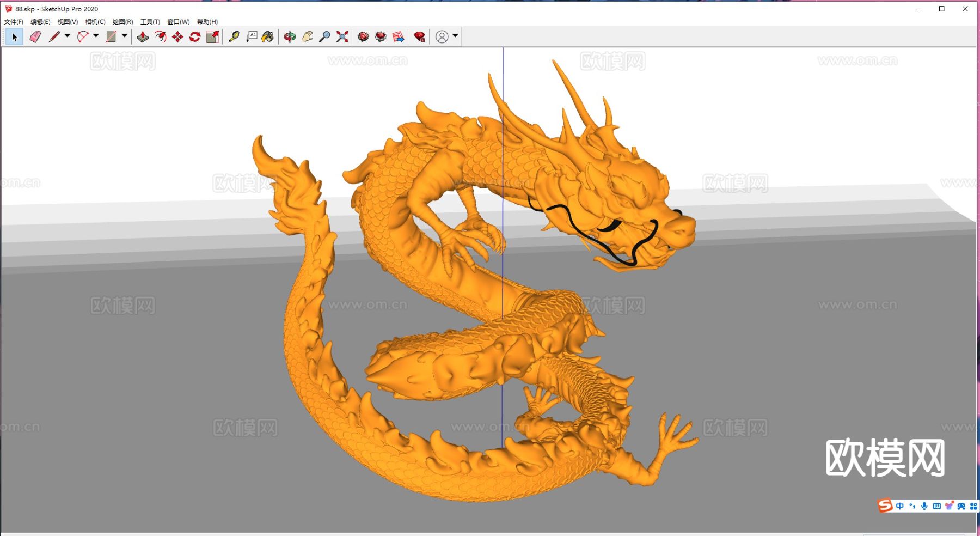Choose the Rotate tool
This screenshot has height=536, width=980.
195,36
